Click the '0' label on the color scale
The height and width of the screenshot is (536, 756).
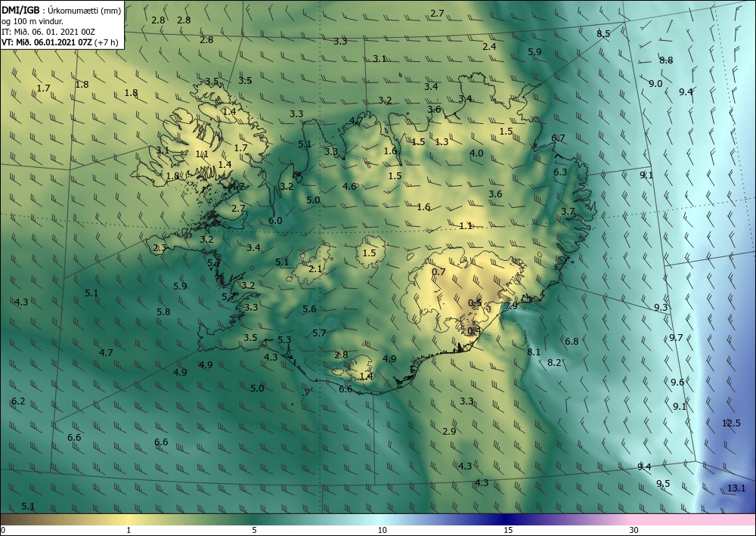click(3, 530)
